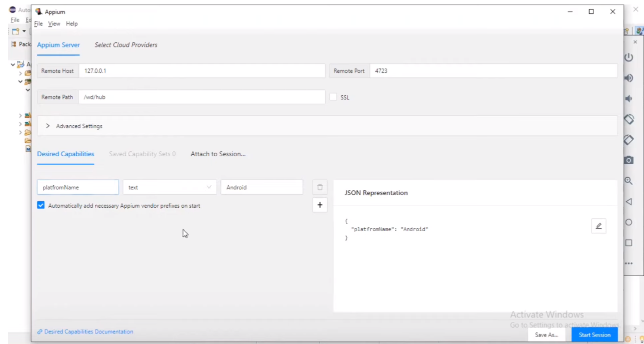Click the Remote Path label
The width and height of the screenshot is (644, 344).
pos(57,97)
